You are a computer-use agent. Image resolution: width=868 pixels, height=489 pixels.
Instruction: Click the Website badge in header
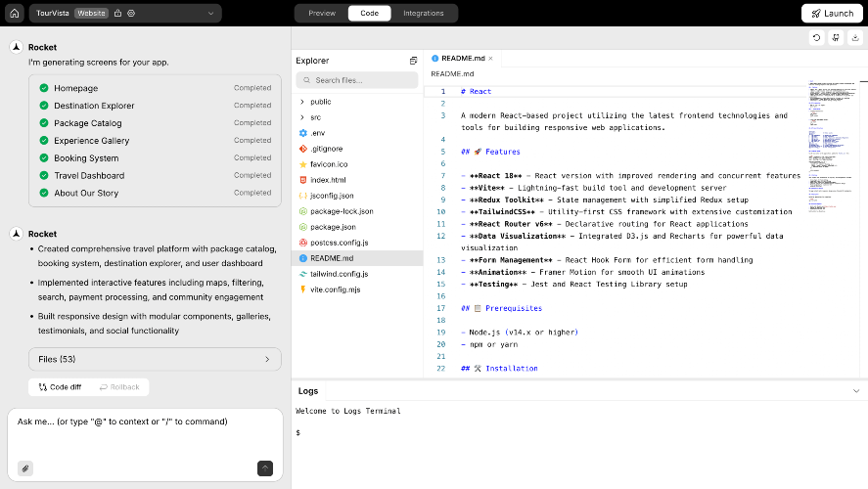coord(91,14)
